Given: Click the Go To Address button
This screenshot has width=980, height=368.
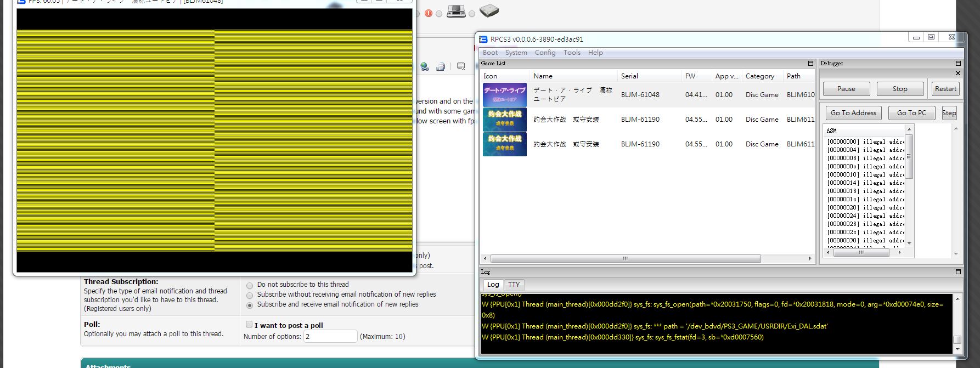Looking at the screenshot, I should tap(853, 113).
